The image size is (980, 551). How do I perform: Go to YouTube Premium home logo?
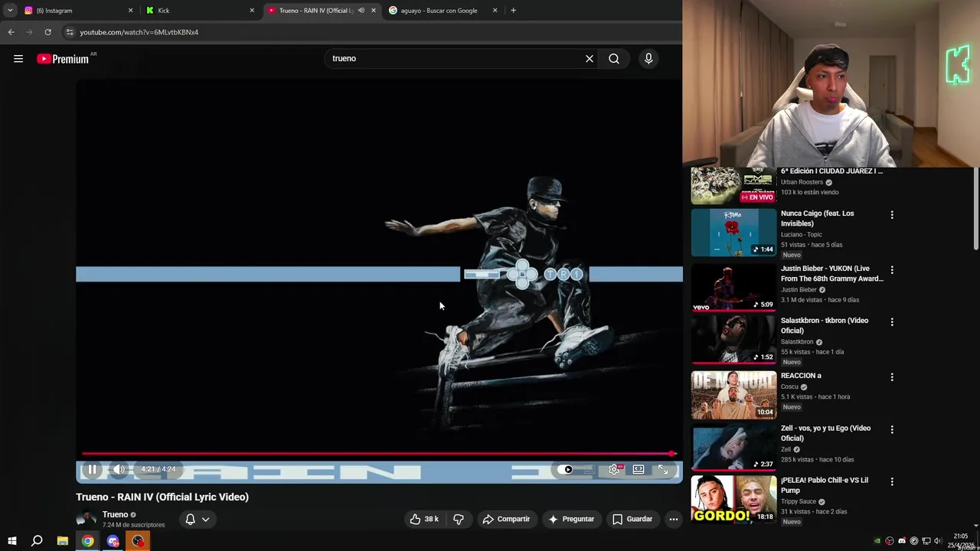64,59
